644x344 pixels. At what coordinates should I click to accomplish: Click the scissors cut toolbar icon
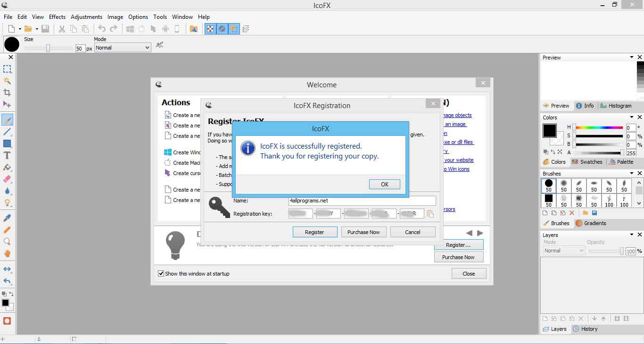pos(62,29)
